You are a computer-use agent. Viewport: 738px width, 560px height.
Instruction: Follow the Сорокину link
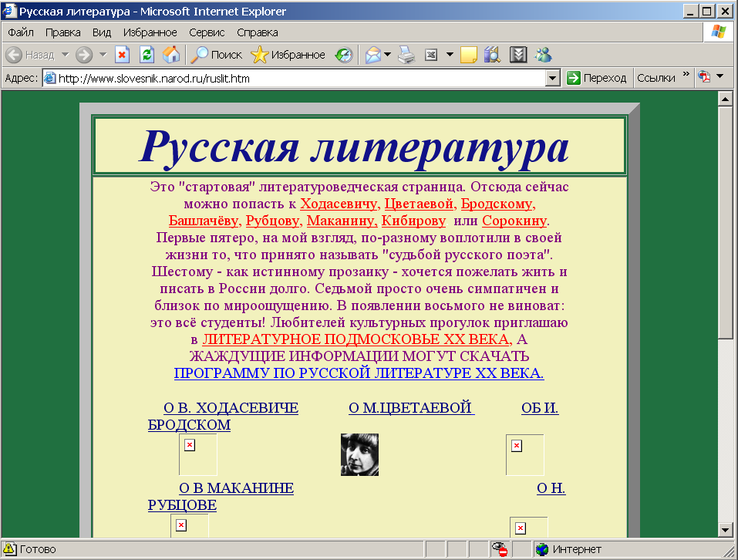516,221
